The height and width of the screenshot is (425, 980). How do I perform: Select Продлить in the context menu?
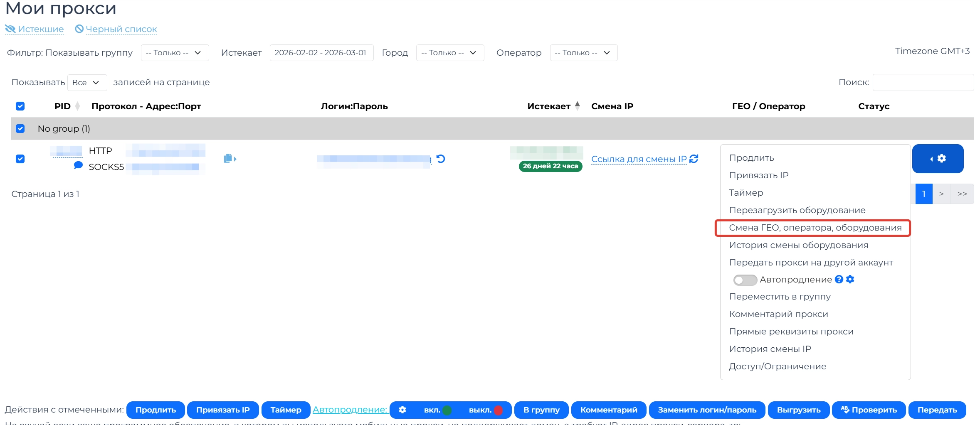[751, 158]
